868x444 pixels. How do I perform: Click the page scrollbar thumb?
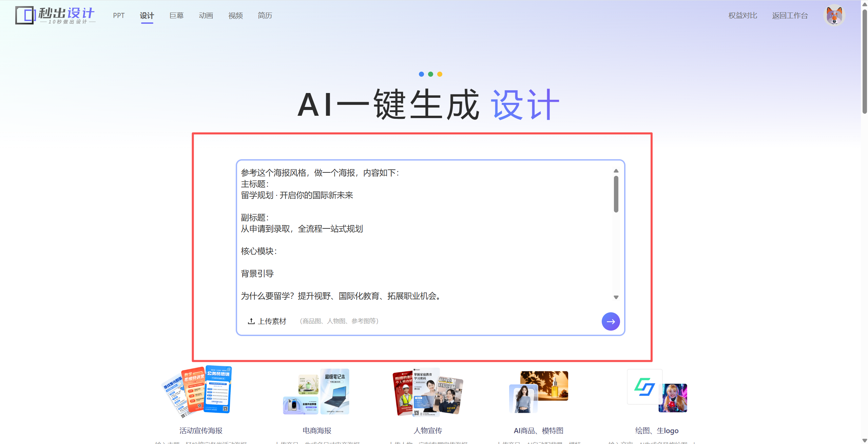(865, 61)
